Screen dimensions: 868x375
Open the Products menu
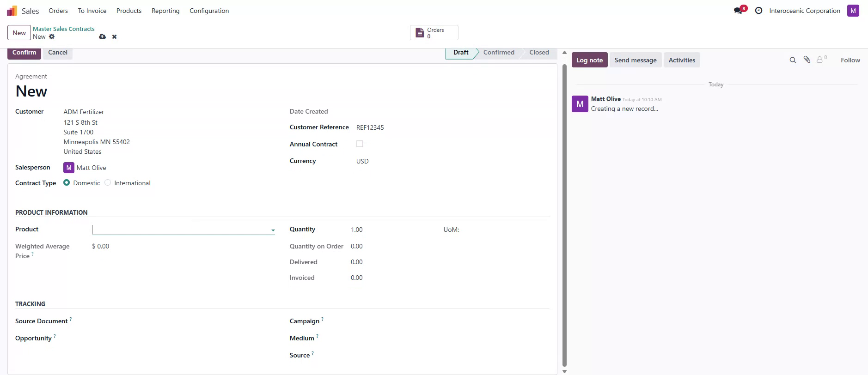tap(129, 11)
